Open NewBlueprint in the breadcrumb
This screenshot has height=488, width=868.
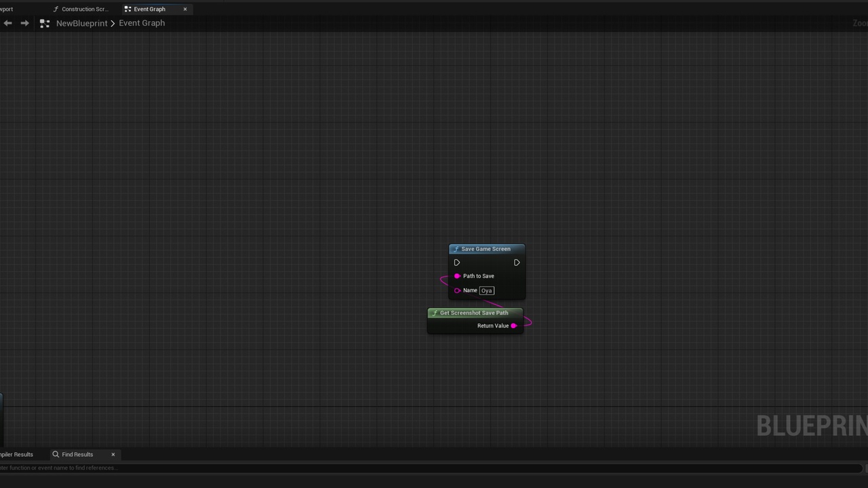click(x=82, y=23)
